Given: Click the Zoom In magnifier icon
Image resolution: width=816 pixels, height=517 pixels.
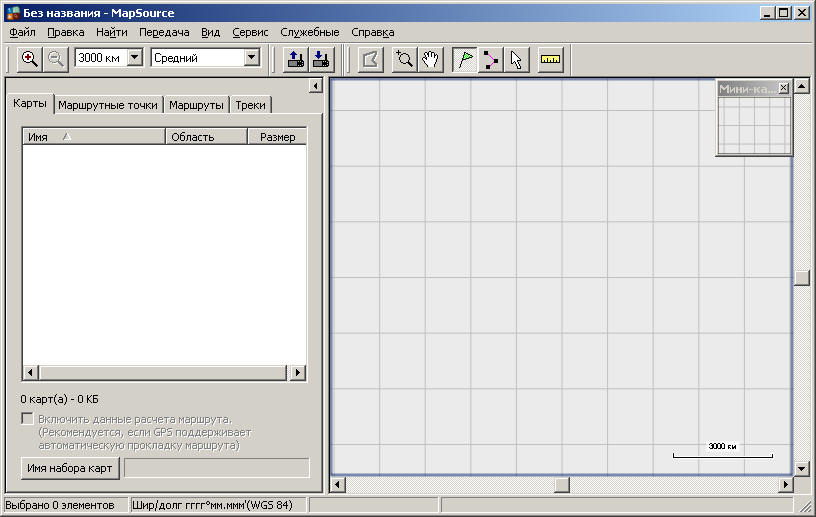Looking at the screenshot, I should point(29,59).
